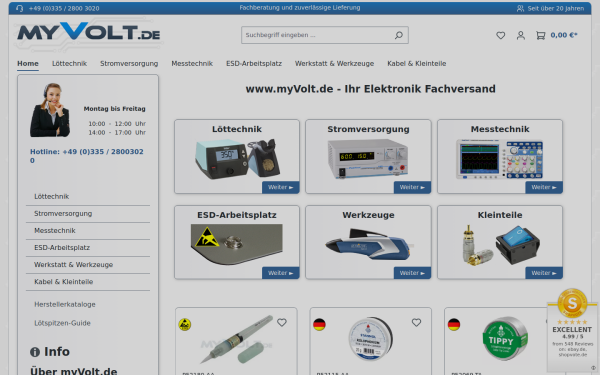Open the Stannol solder spool image
The width and height of the screenshot is (600, 375).
[x=370, y=339]
